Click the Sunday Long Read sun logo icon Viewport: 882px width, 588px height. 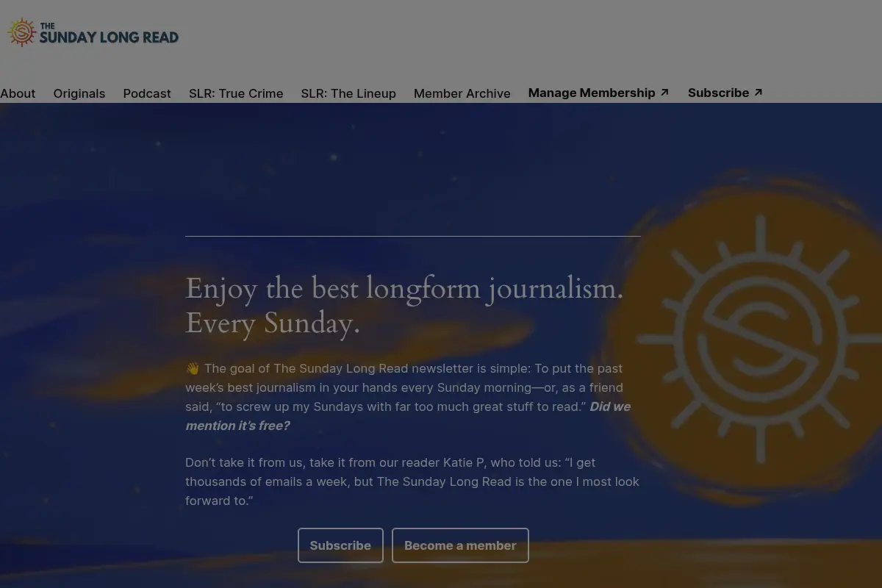point(21,32)
